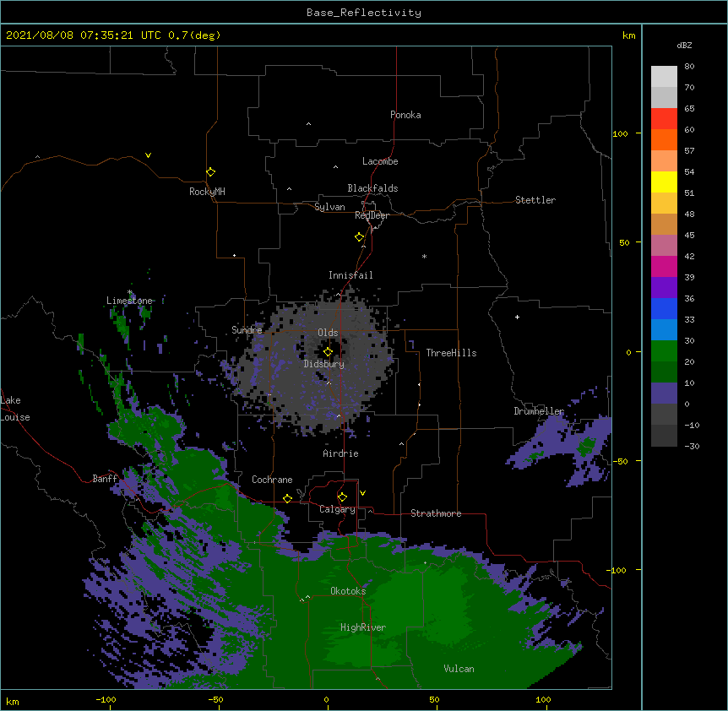Screen dimensions: 728x711
Task: Click the purple 36-39 dBZ legend swatch
Action: pyautogui.click(x=664, y=288)
